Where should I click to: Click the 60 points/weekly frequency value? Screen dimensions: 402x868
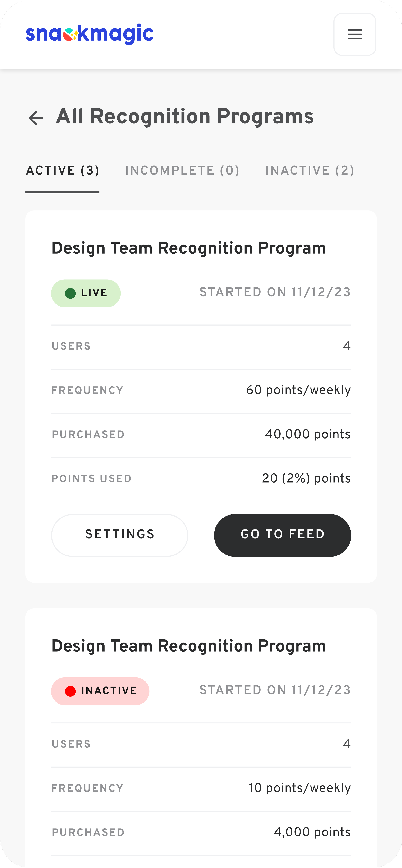pyautogui.click(x=298, y=390)
